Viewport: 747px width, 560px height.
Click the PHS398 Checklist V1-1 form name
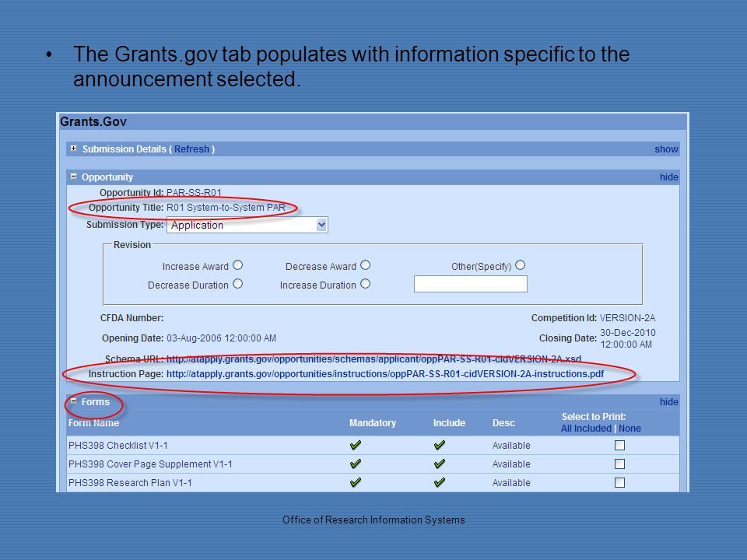(117, 445)
